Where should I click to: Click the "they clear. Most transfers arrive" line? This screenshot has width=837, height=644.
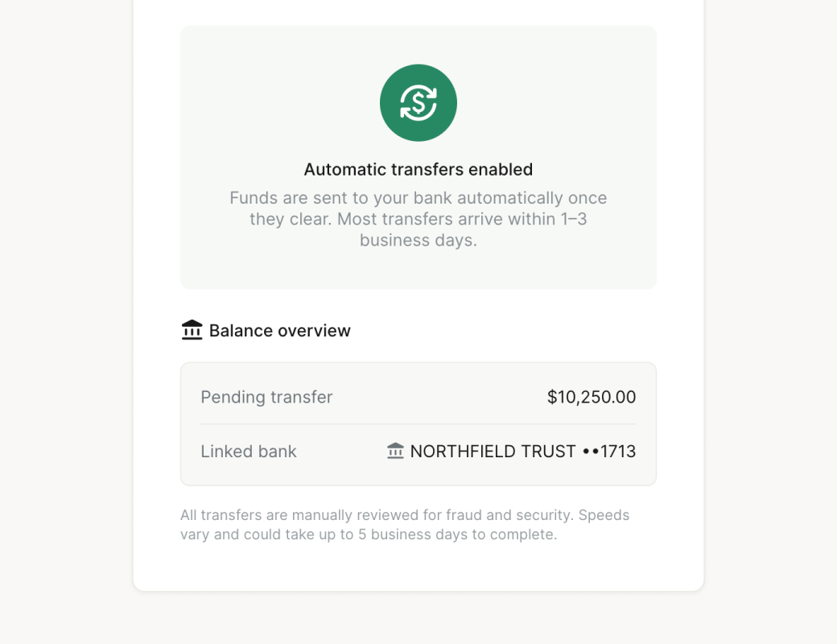tap(418, 219)
